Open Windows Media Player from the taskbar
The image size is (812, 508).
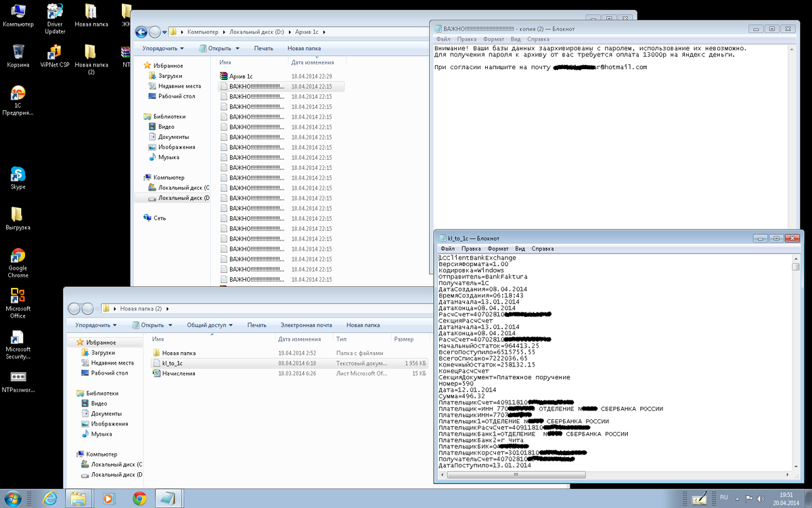(x=108, y=498)
